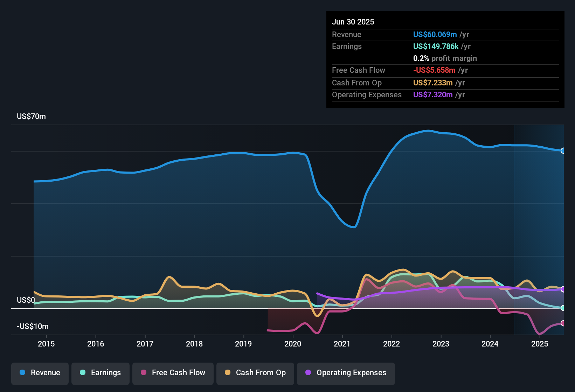
Task: Click the teal Earnings legend dot
Action: [83, 372]
